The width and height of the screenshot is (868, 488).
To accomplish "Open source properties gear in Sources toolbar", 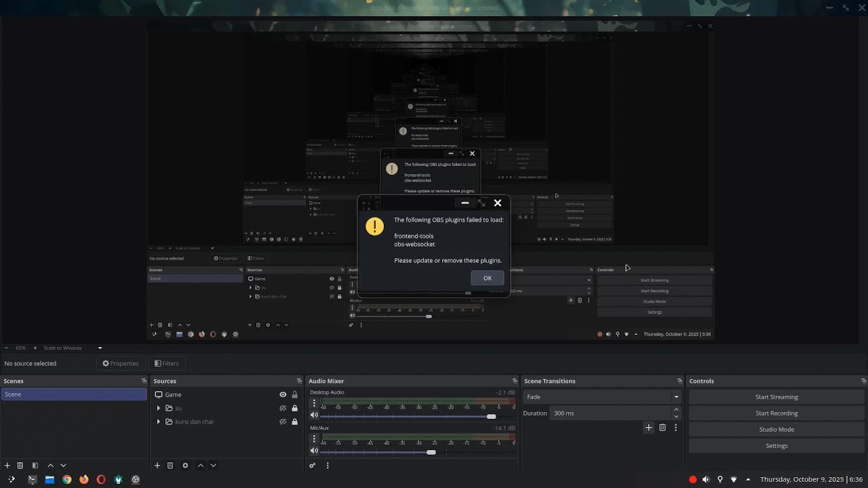I will (x=185, y=466).
